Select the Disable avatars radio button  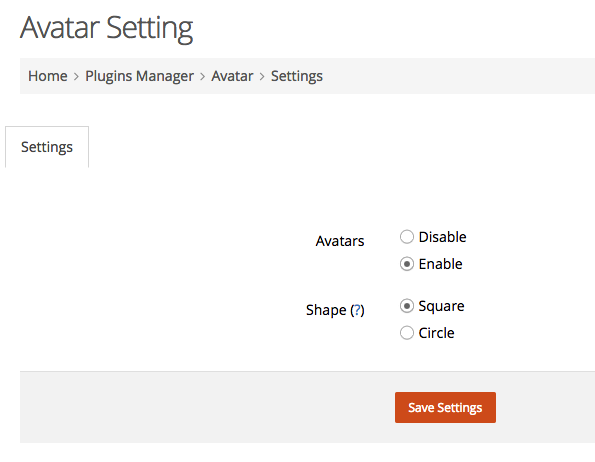point(406,237)
